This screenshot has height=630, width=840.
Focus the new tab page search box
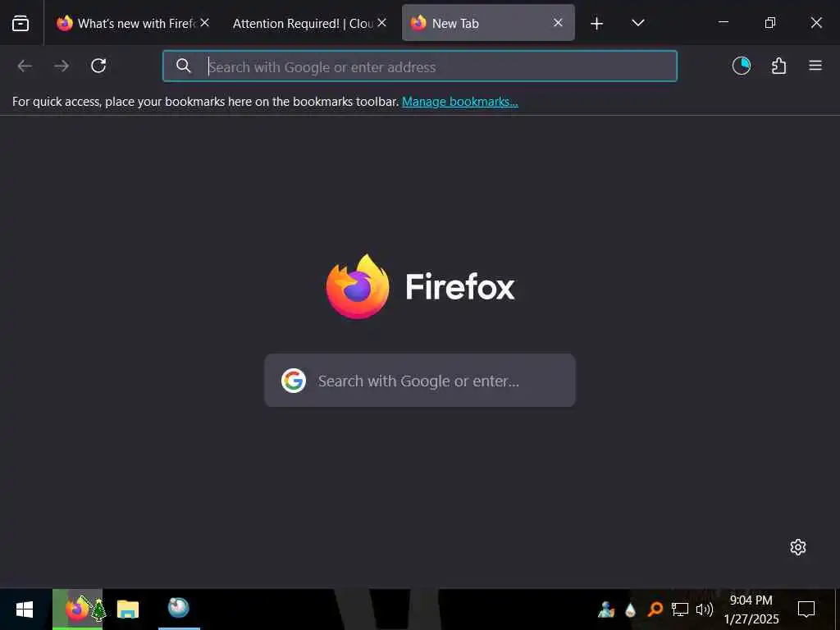(x=420, y=381)
